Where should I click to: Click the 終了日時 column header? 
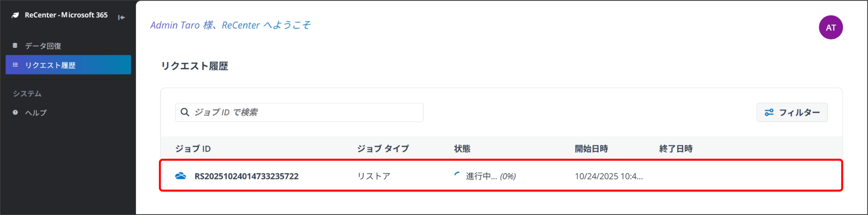(x=675, y=149)
